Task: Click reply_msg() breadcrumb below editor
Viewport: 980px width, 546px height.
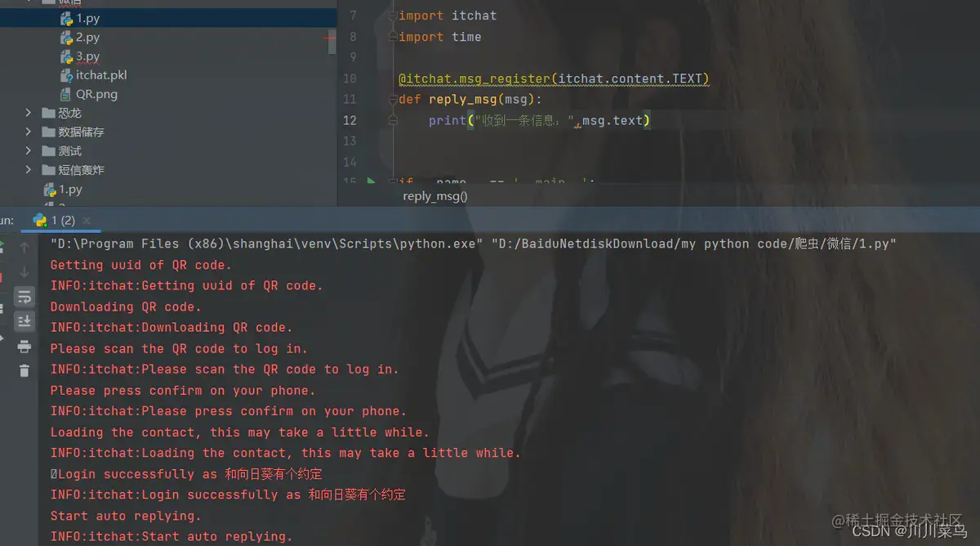Action: tap(434, 196)
